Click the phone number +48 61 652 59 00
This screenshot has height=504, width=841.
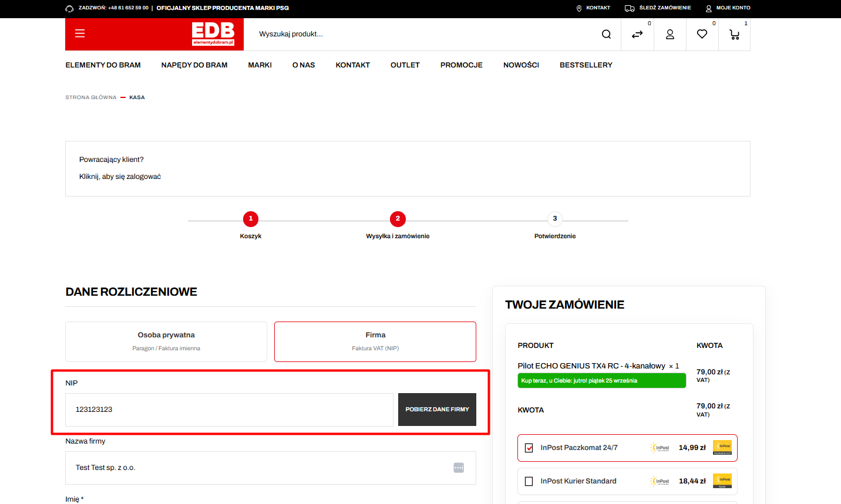tap(128, 8)
